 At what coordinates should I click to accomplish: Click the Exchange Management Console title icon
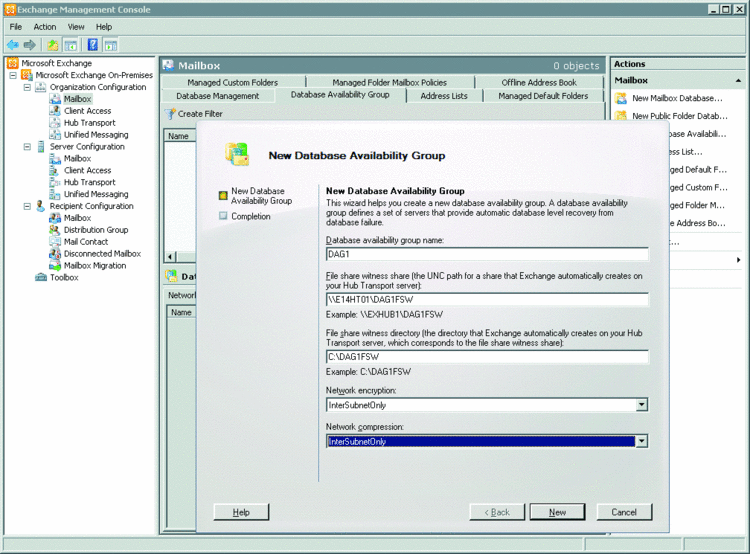click(10, 10)
